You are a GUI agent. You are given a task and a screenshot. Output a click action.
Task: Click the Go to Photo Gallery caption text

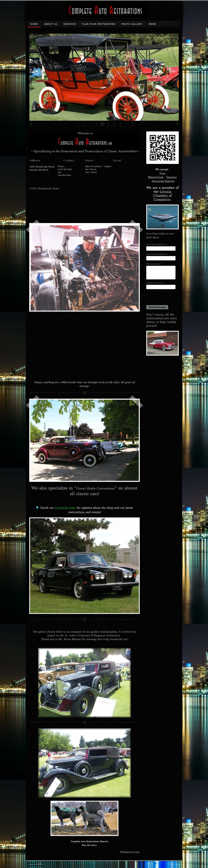click(160, 236)
